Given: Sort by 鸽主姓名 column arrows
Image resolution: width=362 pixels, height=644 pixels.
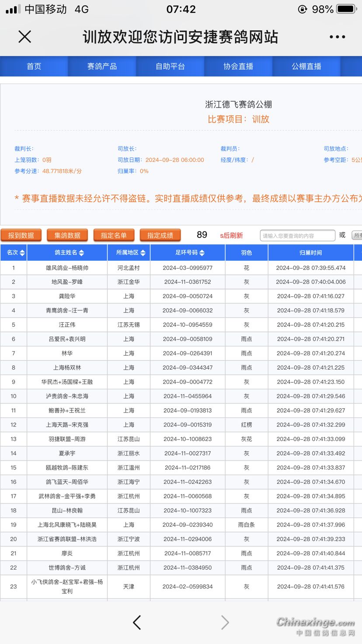Looking at the screenshot, I should (81, 253).
